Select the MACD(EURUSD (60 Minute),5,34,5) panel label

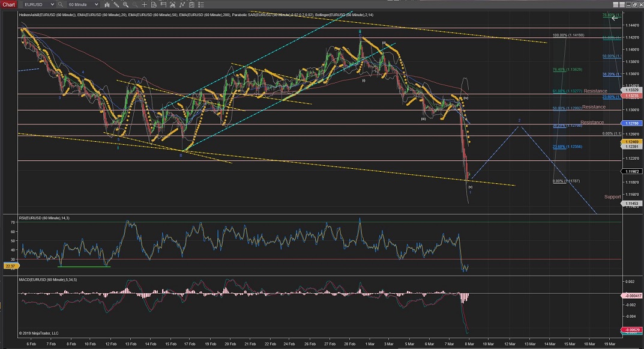coord(47,279)
